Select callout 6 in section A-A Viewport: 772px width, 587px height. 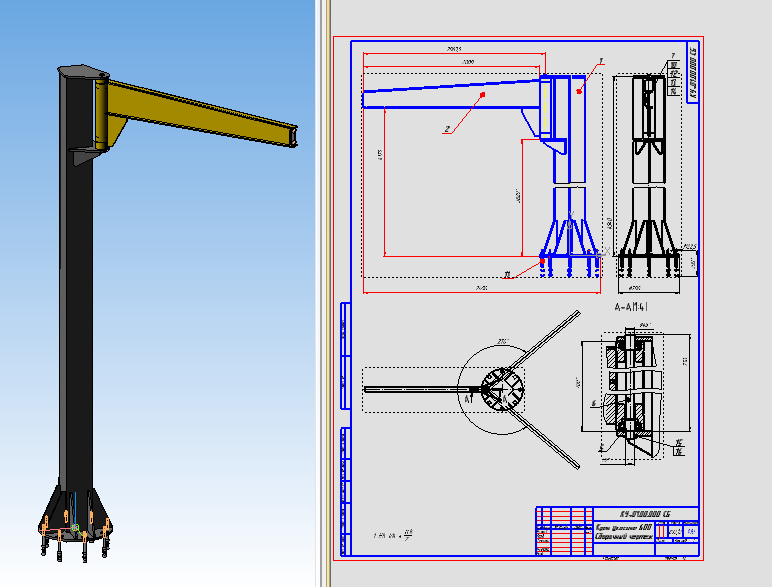[594, 403]
